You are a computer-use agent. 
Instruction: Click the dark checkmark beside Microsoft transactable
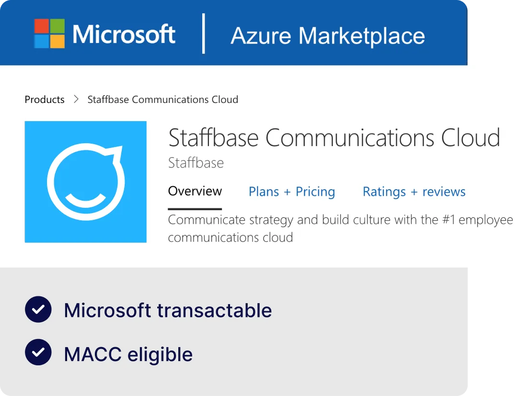pos(38,310)
